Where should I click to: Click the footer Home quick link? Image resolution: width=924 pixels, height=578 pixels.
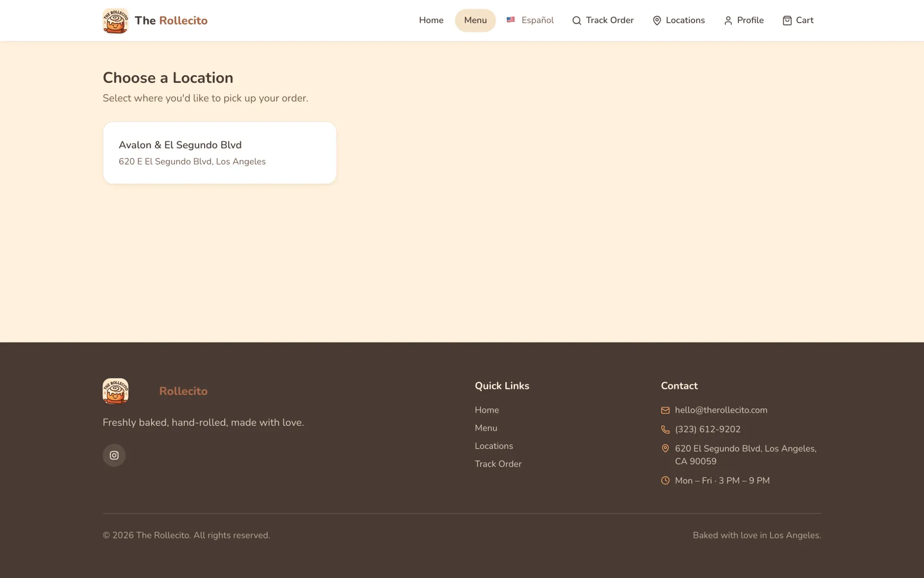pyautogui.click(x=487, y=410)
